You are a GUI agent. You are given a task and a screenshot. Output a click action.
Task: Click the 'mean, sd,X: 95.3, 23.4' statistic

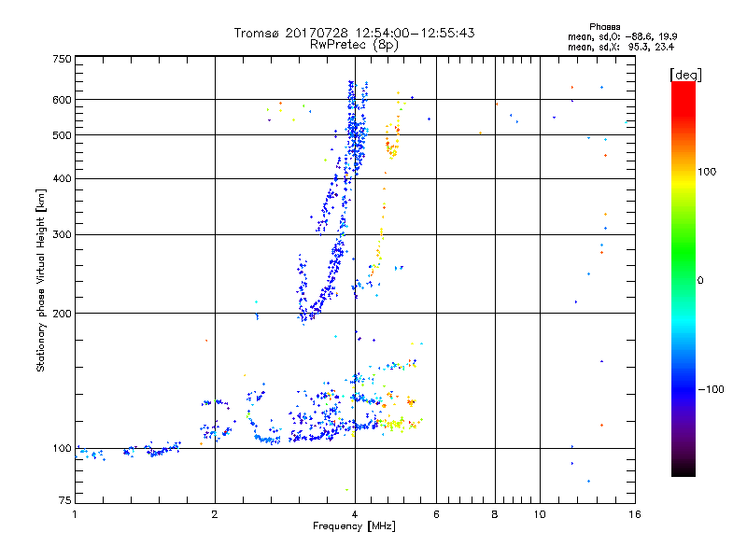621,47
